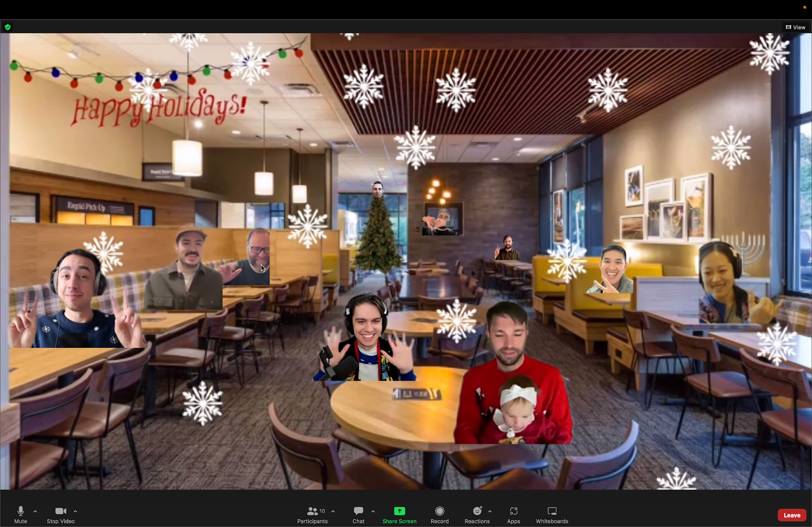Open the Participants options chevron

(x=333, y=511)
